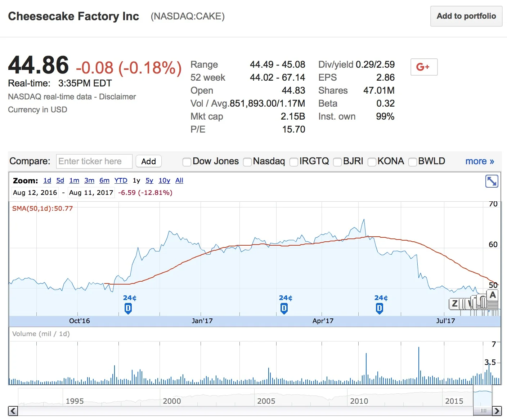Image resolution: width=507 pixels, height=420 pixels.
Task: Click the Jul'17 axis label
Action: coord(445,321)
